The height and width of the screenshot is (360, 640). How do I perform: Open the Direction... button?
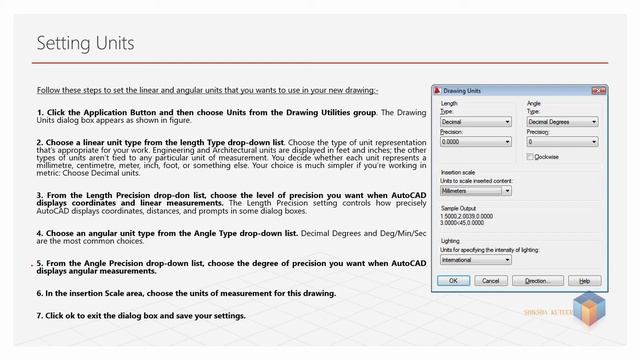pyautogui.click(x=538, y=281)
